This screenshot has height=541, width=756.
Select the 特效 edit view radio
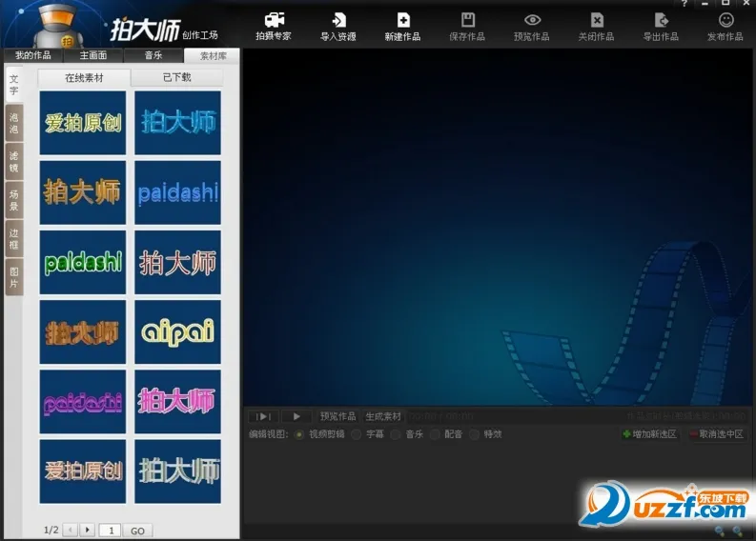475,434
